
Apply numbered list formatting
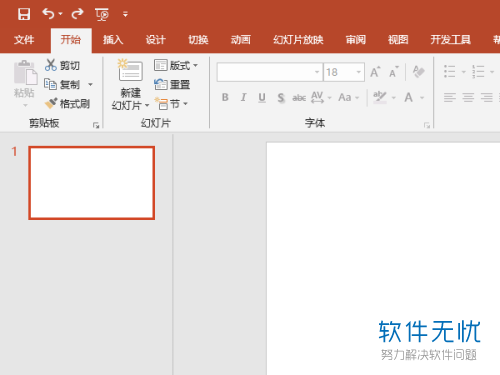tap(478, 72)
